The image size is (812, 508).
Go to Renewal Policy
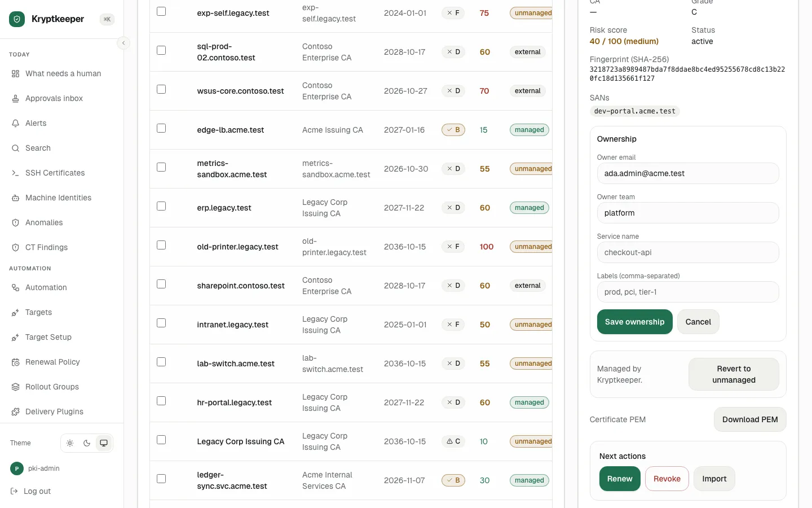pos(62,362)
